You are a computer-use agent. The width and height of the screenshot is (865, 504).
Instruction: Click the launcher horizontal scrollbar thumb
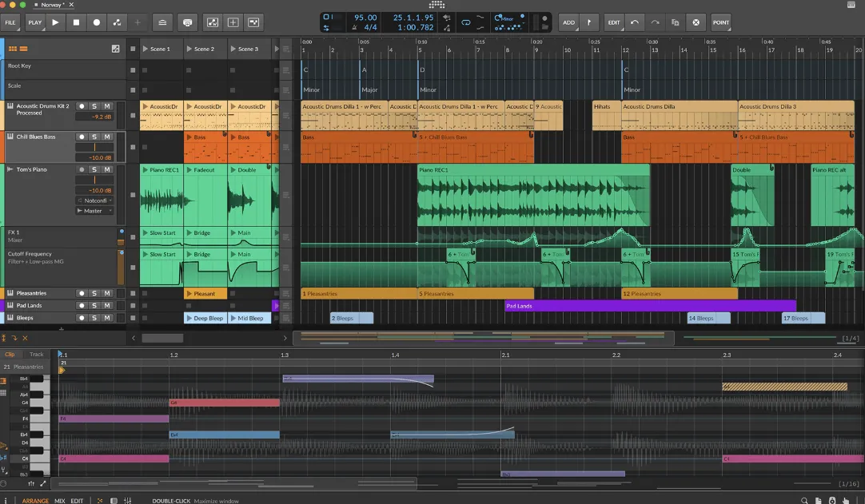162,338
